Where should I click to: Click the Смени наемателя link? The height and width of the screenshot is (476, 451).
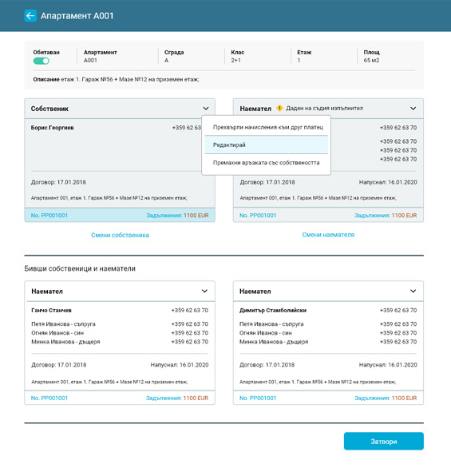(x=328, y=235)
